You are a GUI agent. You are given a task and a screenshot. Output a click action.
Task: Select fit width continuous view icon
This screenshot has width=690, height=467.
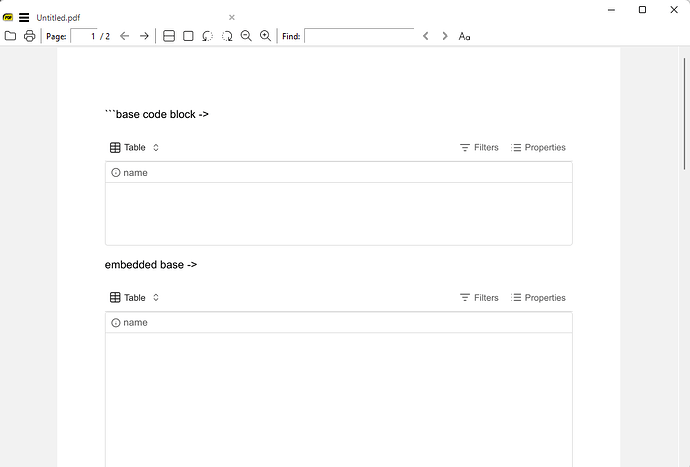(169, 36)
